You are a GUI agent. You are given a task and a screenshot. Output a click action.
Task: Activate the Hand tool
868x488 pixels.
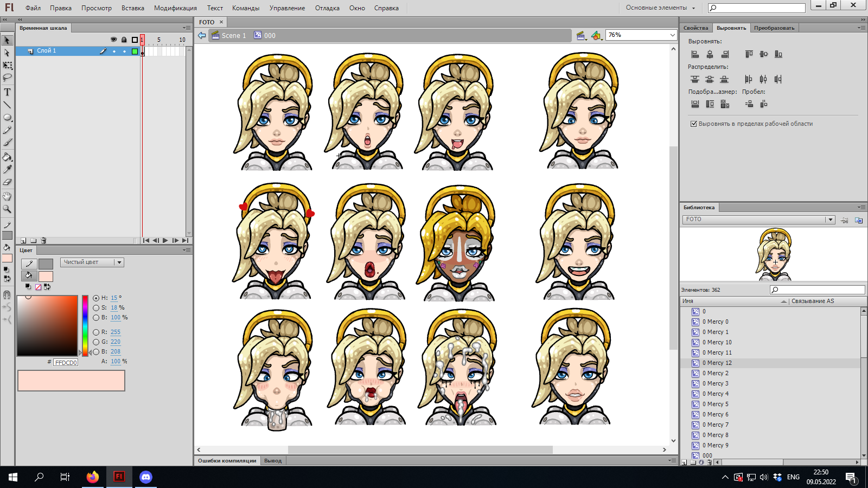(x=7, y=196)
